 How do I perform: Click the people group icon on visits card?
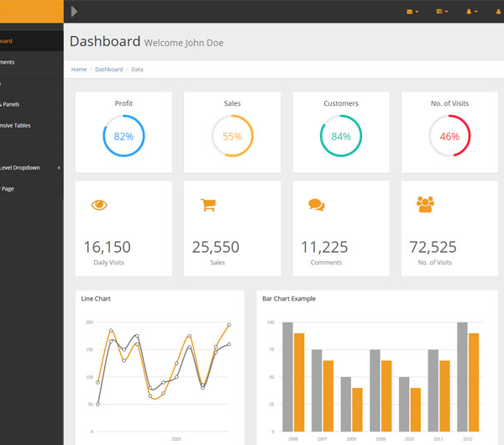pos(425,204)
